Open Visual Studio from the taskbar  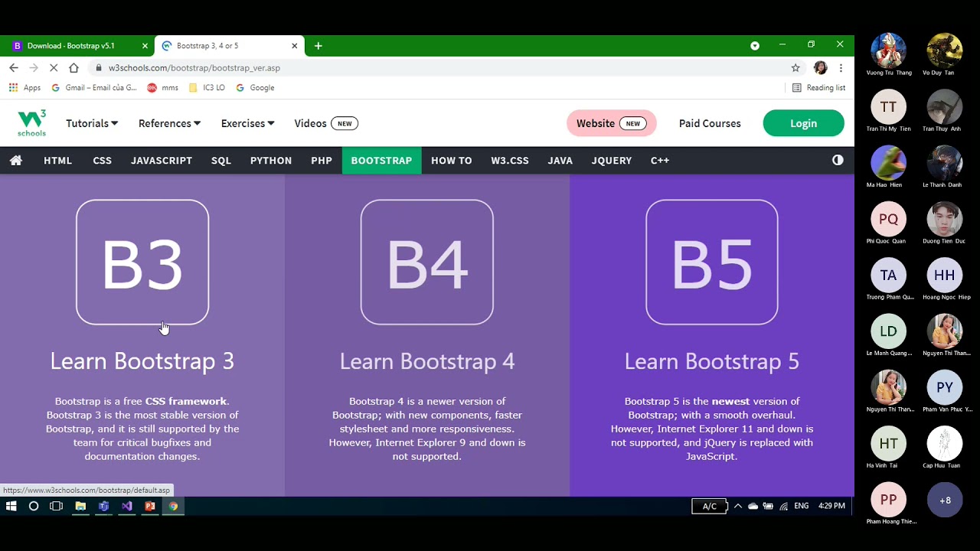click(x=127, y=506)
